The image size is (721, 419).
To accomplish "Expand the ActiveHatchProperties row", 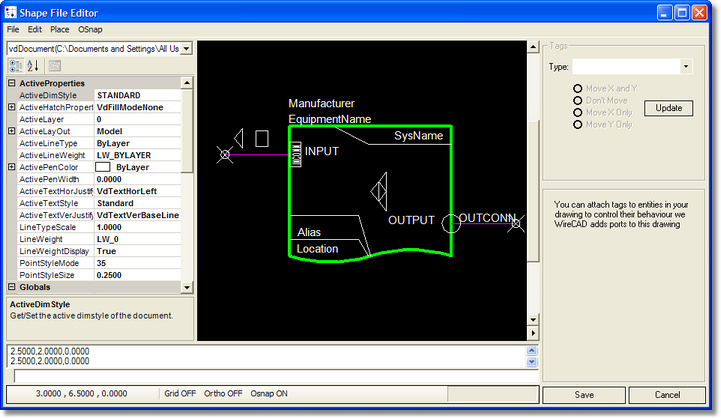I will point(11,107).
